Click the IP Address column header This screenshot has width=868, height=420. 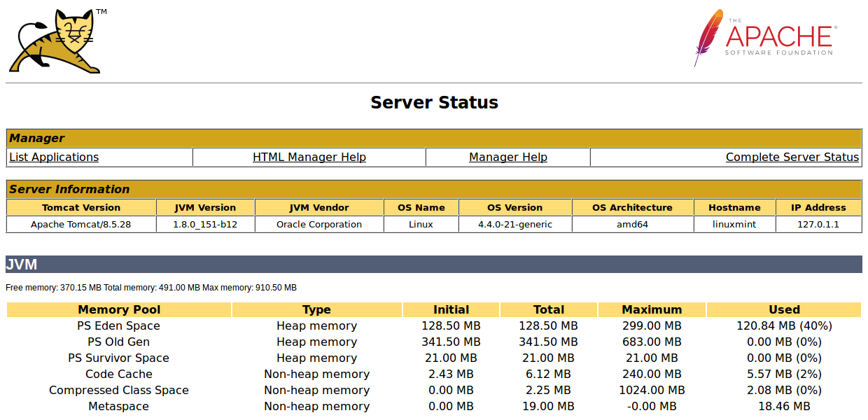(x=818, y=208)
